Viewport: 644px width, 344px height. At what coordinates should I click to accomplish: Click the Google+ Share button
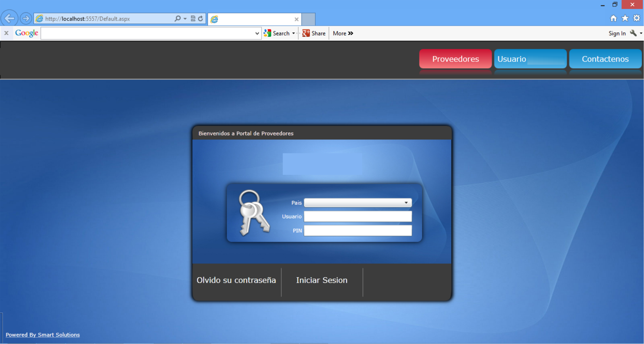click(314, 33)
